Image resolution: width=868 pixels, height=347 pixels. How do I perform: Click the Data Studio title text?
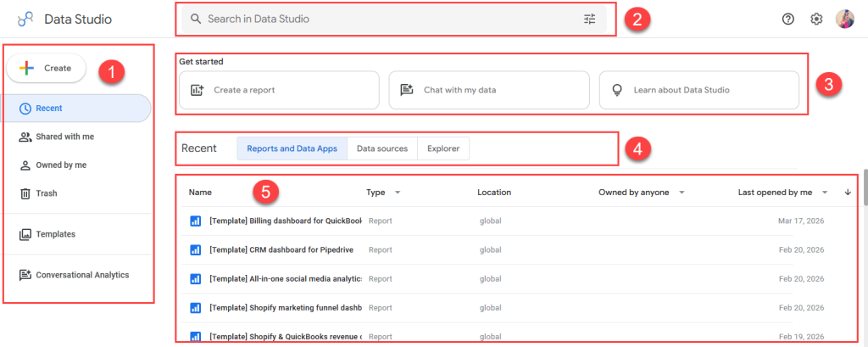tap(78, 20)
